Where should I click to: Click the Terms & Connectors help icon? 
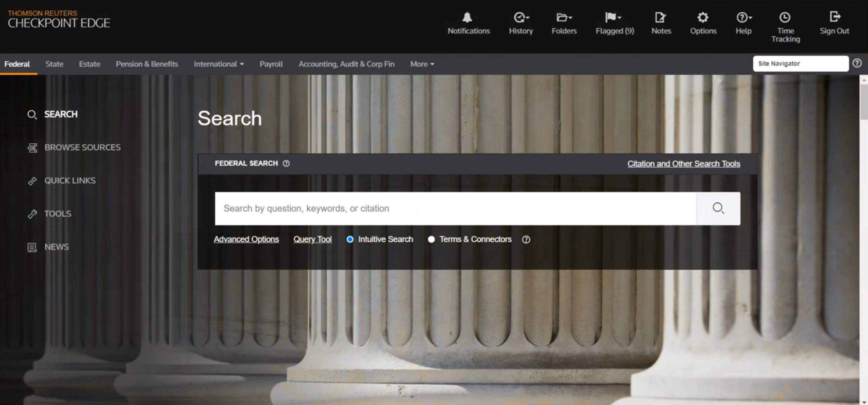pos(526,240)
